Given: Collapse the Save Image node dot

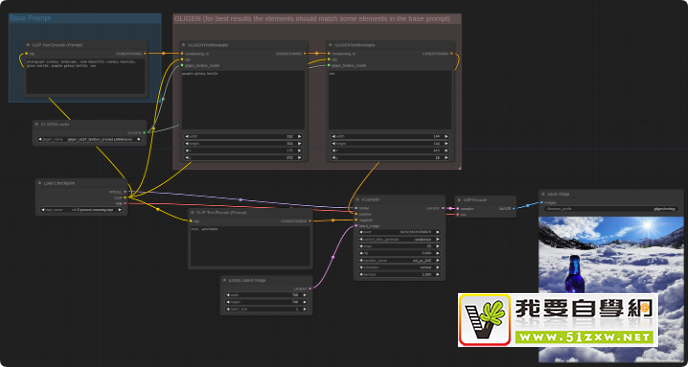Looking at the screenshot, I should 543,194.
